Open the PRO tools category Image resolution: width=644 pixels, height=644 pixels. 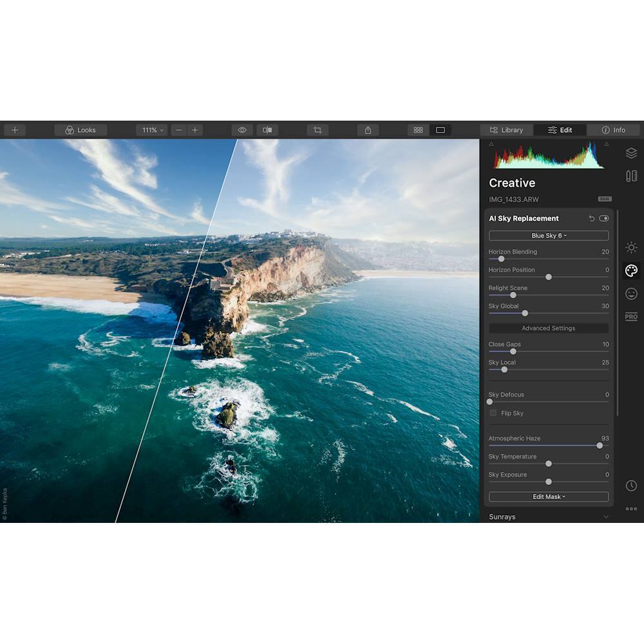631,317
